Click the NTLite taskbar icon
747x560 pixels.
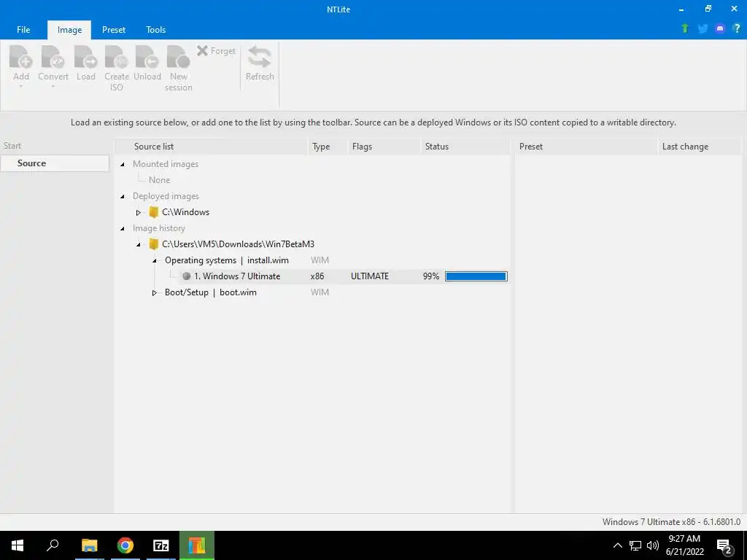click(197, 545)
